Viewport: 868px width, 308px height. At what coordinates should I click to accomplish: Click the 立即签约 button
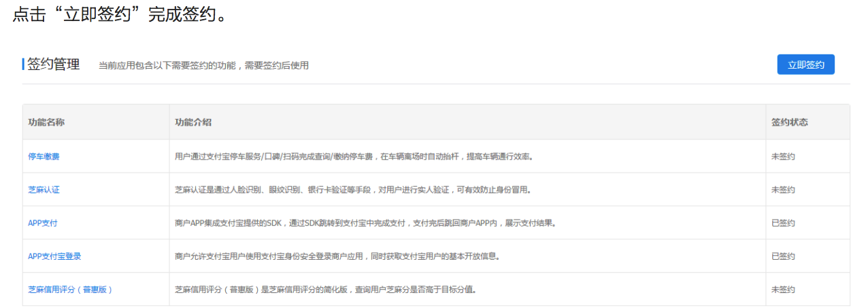[805, 65]
